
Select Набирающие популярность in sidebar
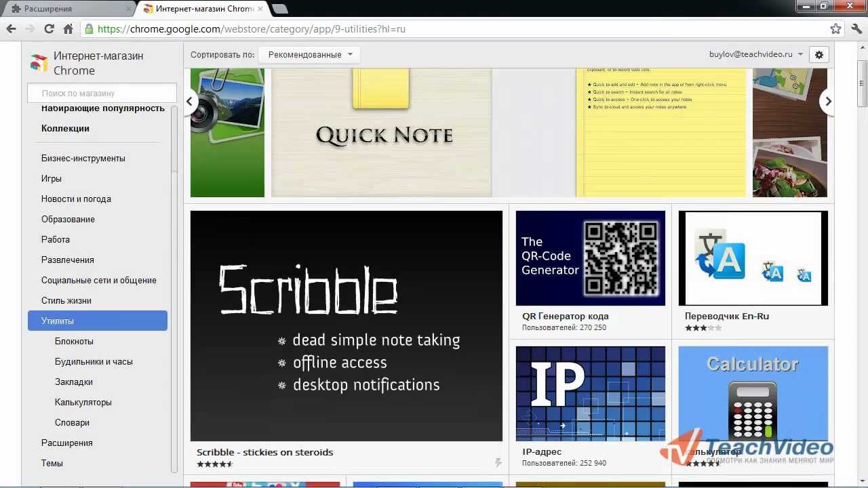[103, 108]
